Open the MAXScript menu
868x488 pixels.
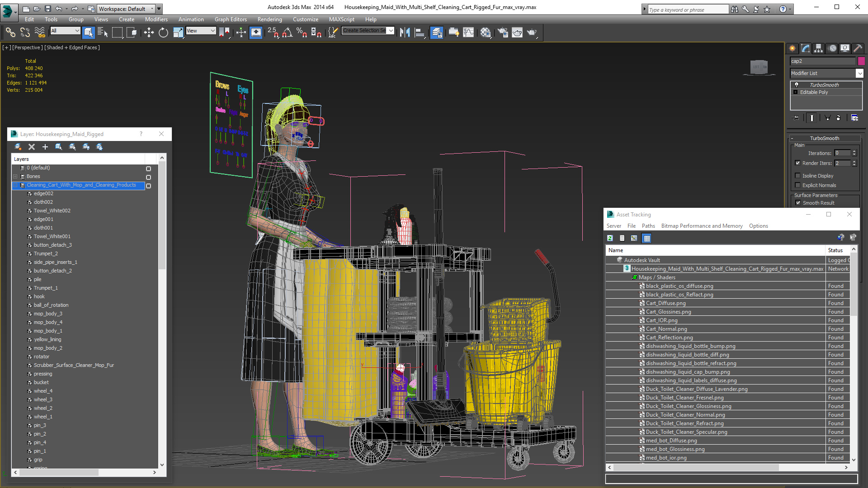click(341, 19)
